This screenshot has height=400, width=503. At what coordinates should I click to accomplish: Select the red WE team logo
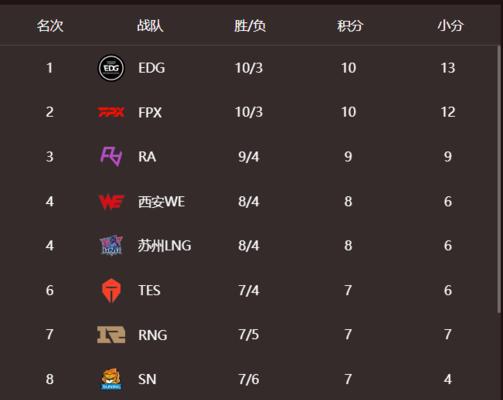coord(111,201)
